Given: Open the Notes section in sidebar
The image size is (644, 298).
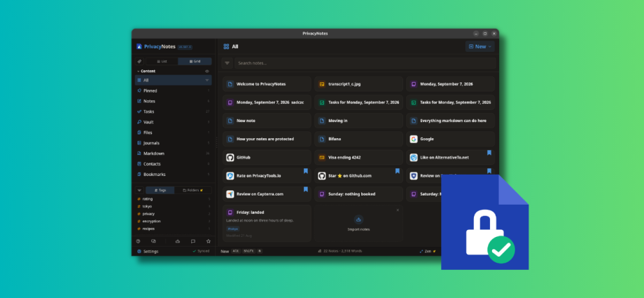Looking at the screenshot, I should [x=174, y=101].
